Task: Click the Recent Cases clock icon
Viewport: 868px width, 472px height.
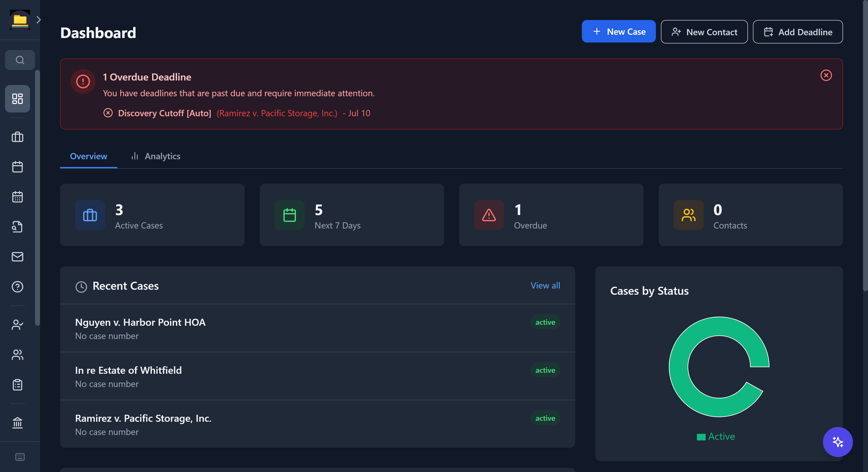Action: pyautogui.click(x=81, y=286)
